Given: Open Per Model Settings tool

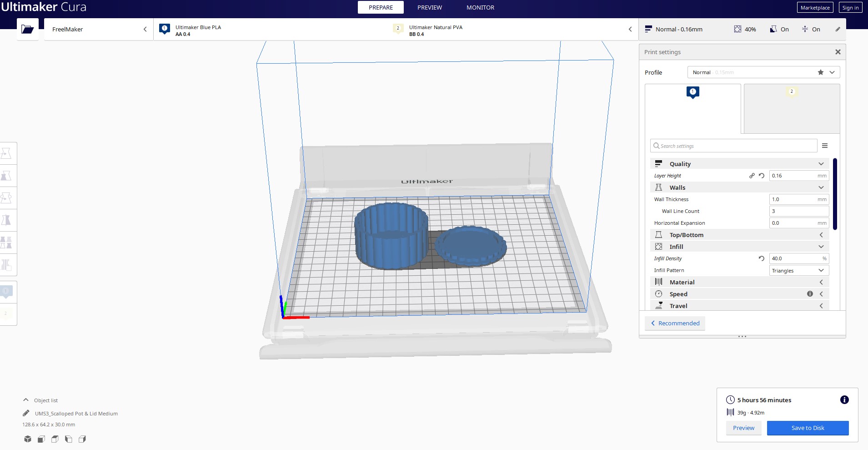Looking at the screenshot, I should (x=6, y=243).
